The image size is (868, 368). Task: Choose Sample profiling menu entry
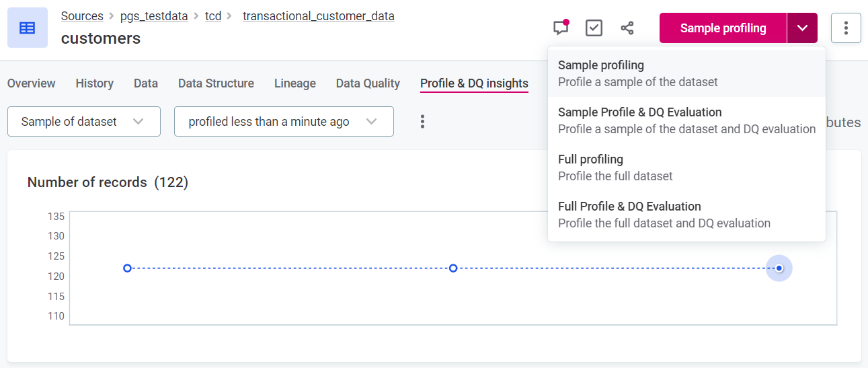point(686,73)
